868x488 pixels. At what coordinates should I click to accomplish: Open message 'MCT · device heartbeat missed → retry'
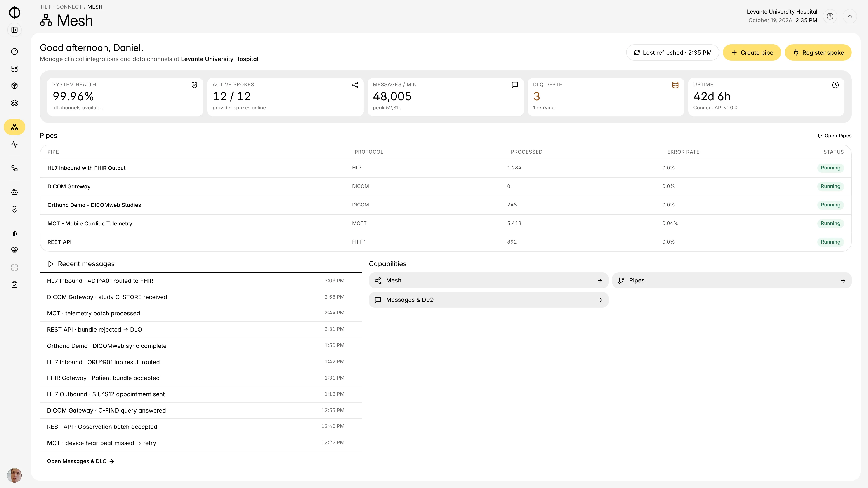coord(200,443)
